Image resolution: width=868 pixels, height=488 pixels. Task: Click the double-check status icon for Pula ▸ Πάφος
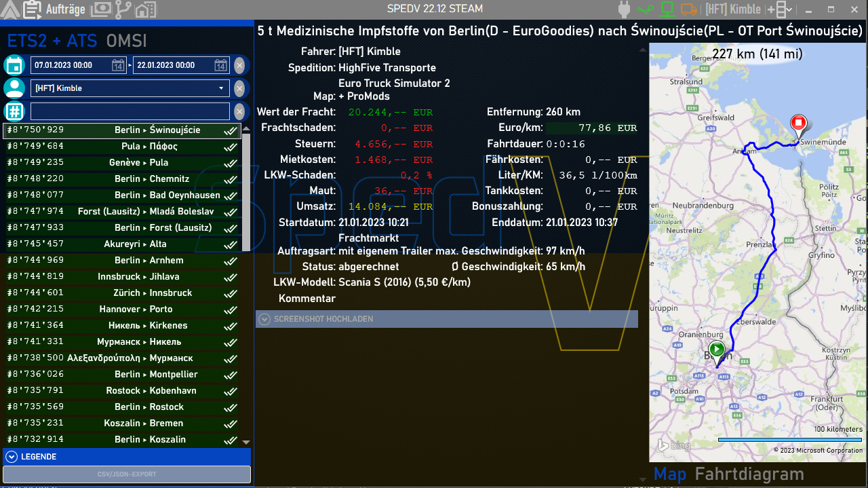231,147
